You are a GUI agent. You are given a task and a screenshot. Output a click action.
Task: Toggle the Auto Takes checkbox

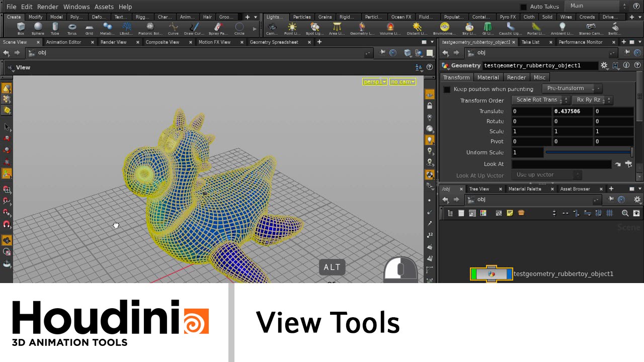click(523, 7)
